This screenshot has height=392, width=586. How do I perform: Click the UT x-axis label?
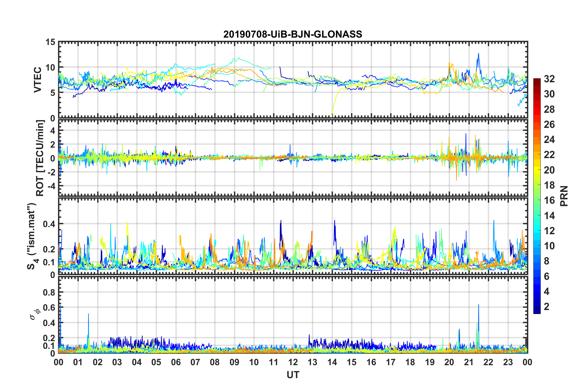tap(293, 375)
